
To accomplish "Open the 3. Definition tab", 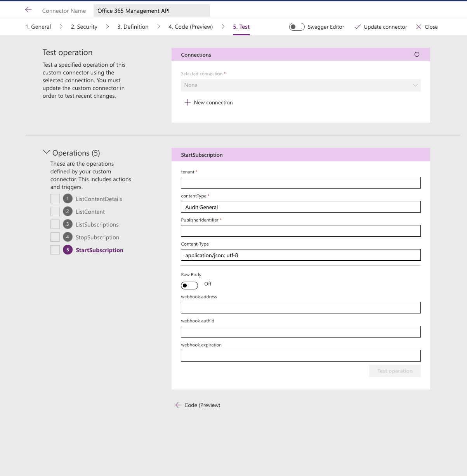I will (x=132, y=26).
